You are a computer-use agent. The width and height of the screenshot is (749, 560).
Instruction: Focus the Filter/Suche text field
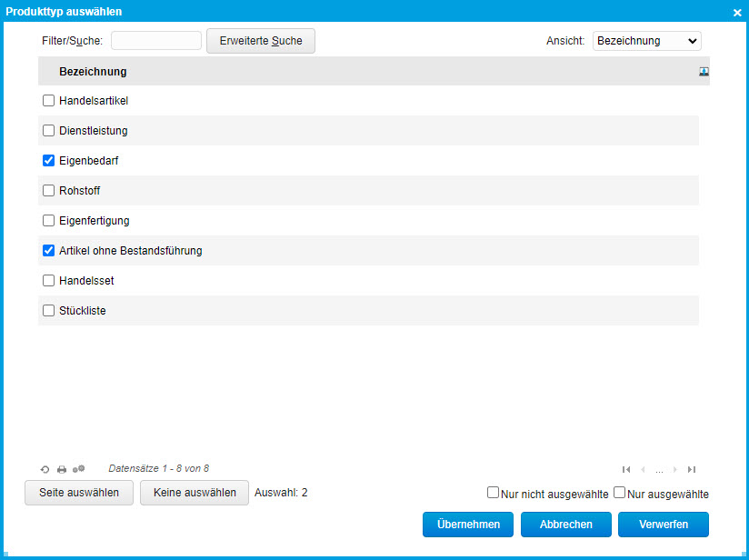(x=156, y=41)
